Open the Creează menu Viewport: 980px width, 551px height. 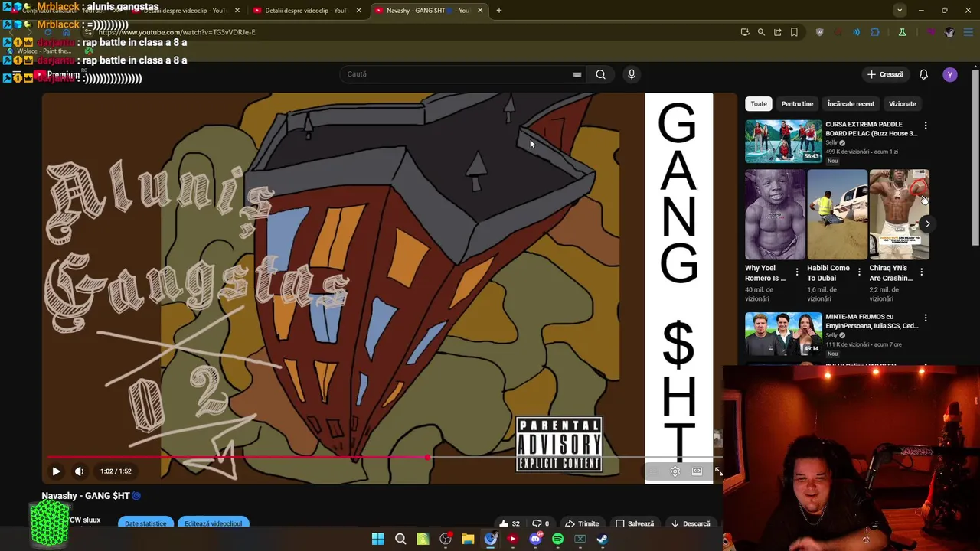[x=885, y=74]
